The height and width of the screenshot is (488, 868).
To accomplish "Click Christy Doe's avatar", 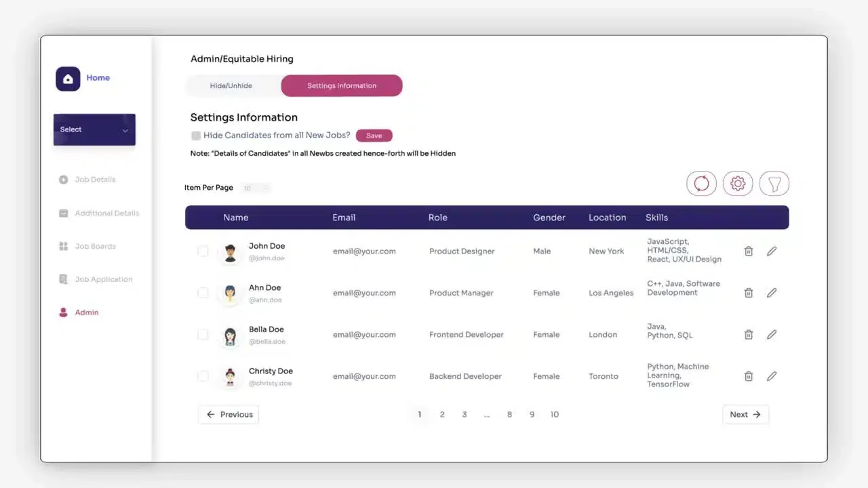I will coord(231,378).
